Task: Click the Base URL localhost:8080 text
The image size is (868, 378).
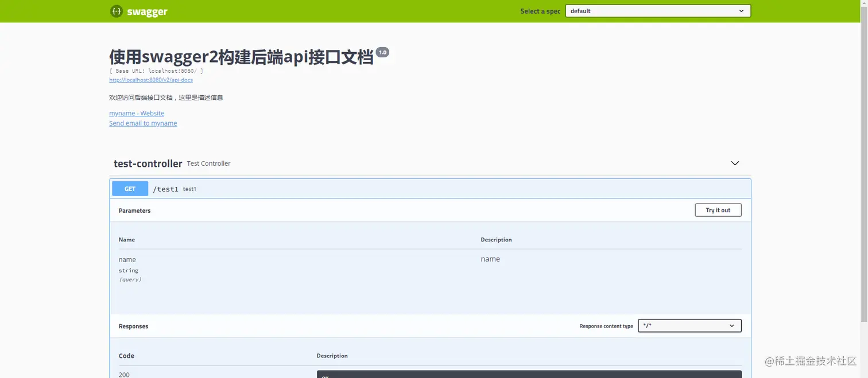Action: point(156,71)
